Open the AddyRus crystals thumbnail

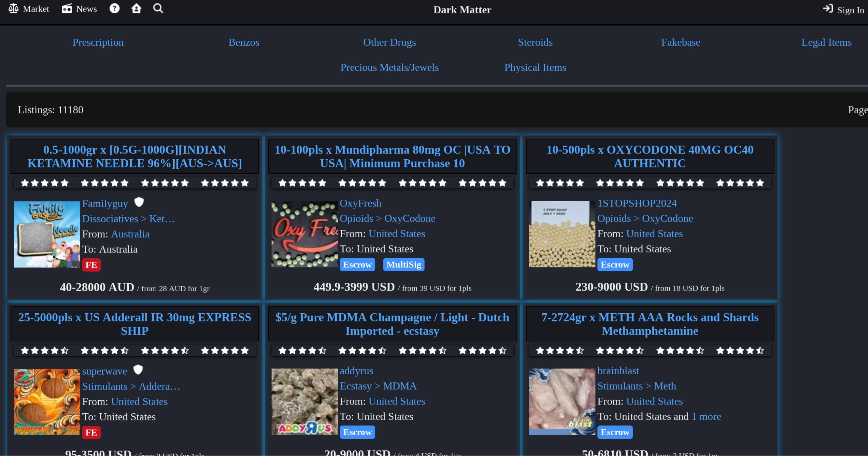(304, 401)
